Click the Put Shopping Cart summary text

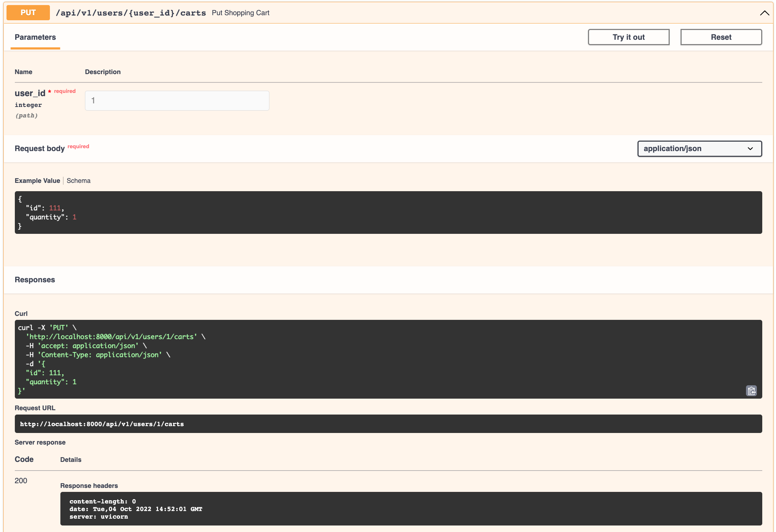240,13
